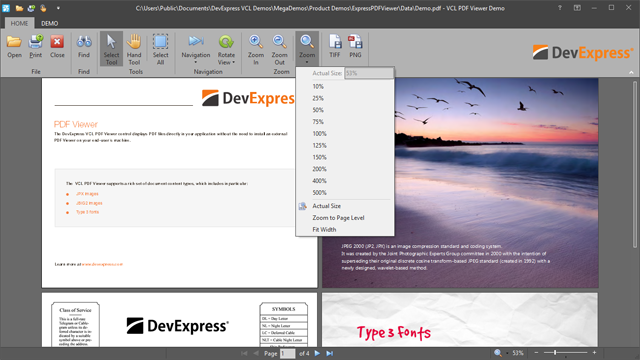
Task: Set zoom to 400%
Action: tap(345, 181)
